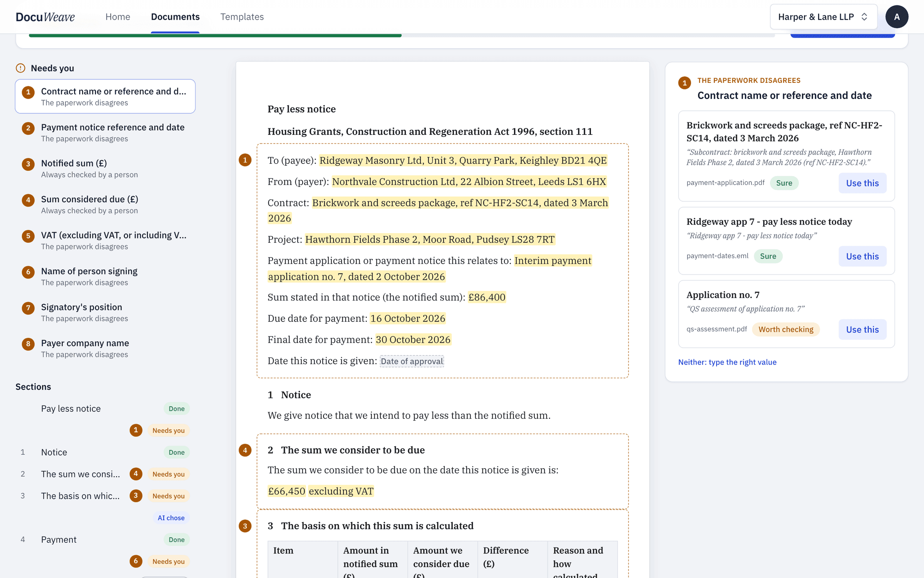Screen dimensions: 924x578
Task: Switch to the Templates tab
Action: (x=242, y=17)
